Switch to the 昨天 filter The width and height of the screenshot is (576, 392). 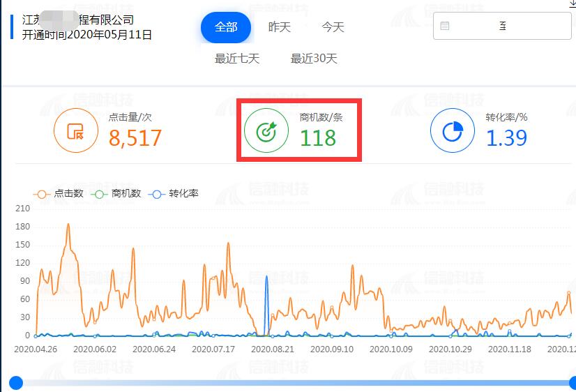coord(280,27)
